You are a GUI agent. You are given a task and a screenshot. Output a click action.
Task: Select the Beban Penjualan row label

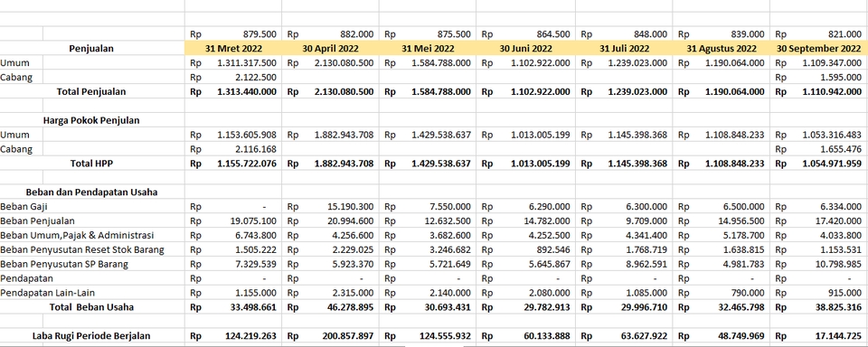click(37, 220)
